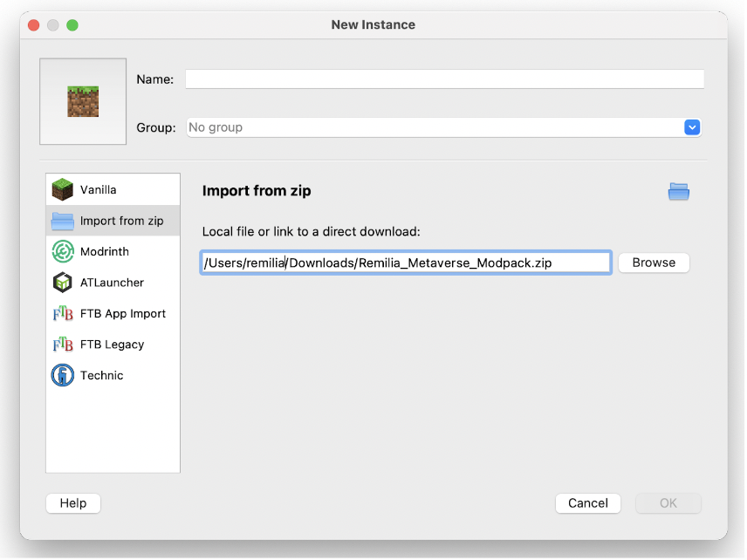Focus the Name text field
747x560 pixels.
[444, 79]
